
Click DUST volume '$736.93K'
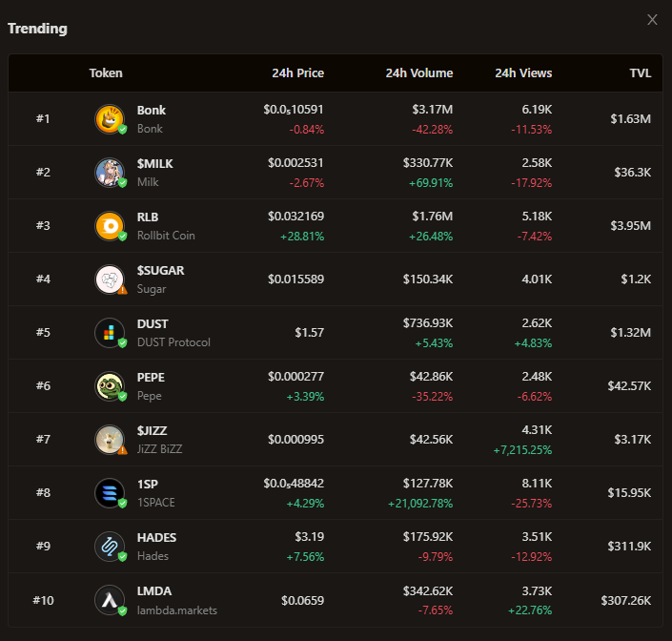pos(428,322)
